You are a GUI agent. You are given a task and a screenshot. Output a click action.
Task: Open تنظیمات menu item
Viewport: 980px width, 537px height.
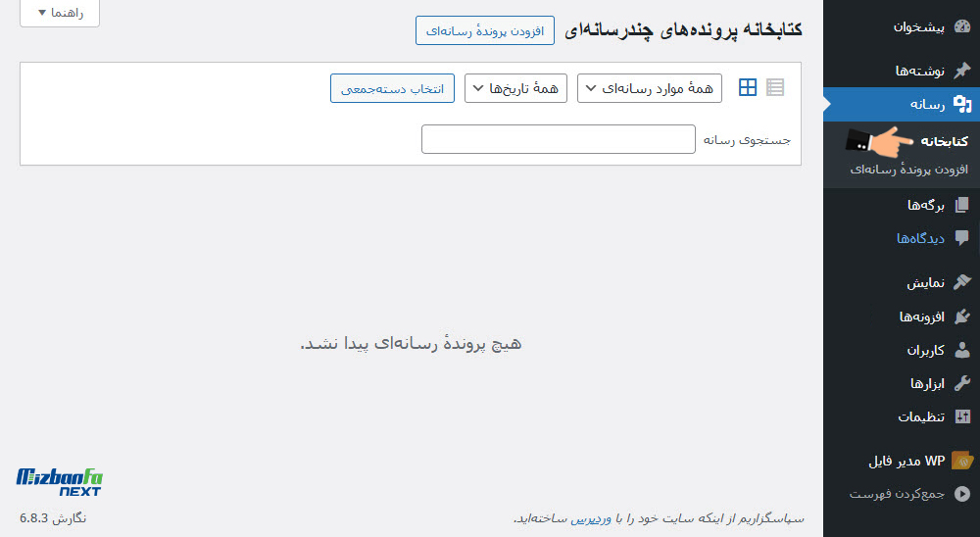pyautogui.click(x=921, y=417)
